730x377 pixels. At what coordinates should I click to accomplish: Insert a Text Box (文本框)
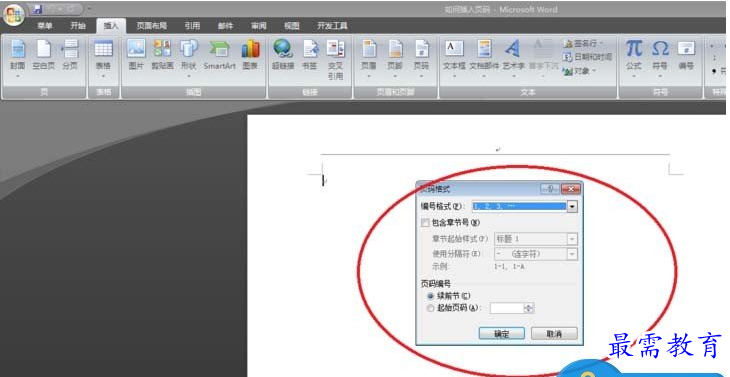(x=454, y=58)
